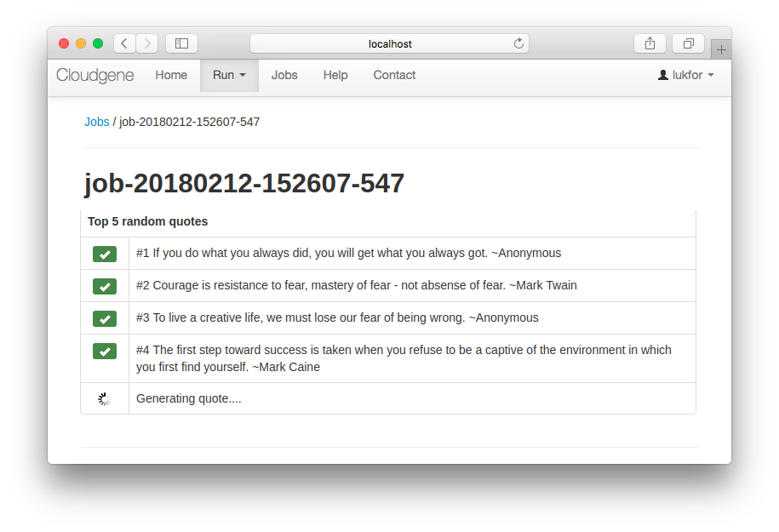Open the Run dropdown menu
This screenshot has height=532, width=779.
[x=229, y=76]
